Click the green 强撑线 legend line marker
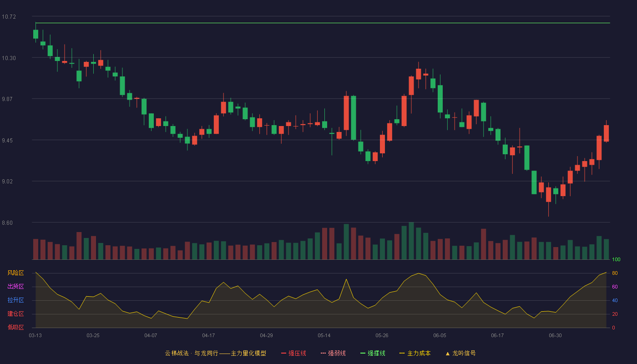Image resolution: width=637 pixels, height=364 pixels. point(363,353)
